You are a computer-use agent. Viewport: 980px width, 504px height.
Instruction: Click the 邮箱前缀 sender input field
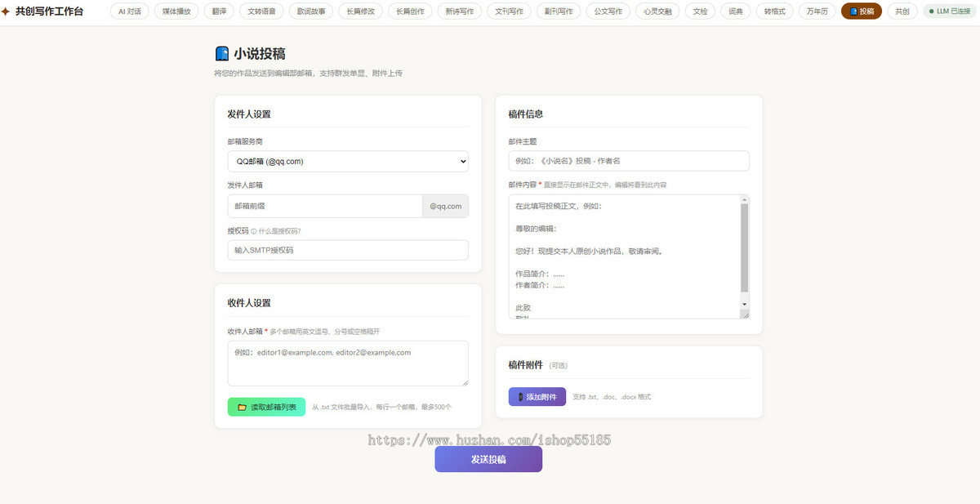coord(325,206)
